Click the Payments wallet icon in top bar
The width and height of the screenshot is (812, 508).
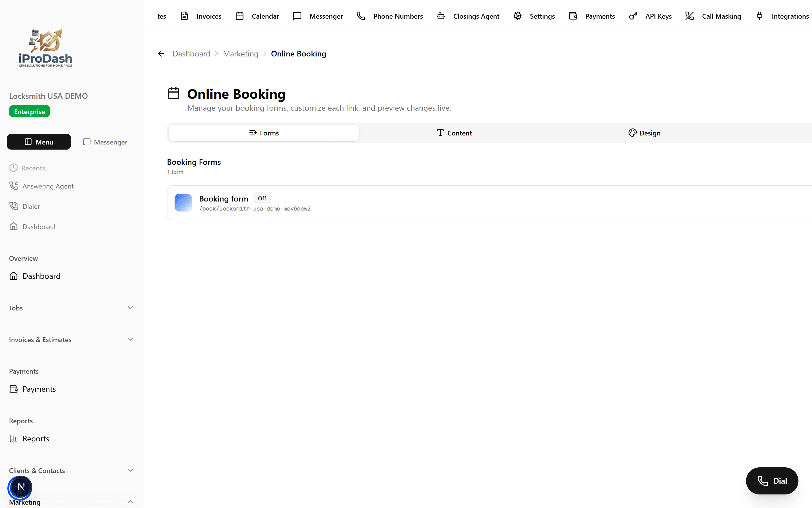pos(573,16)
